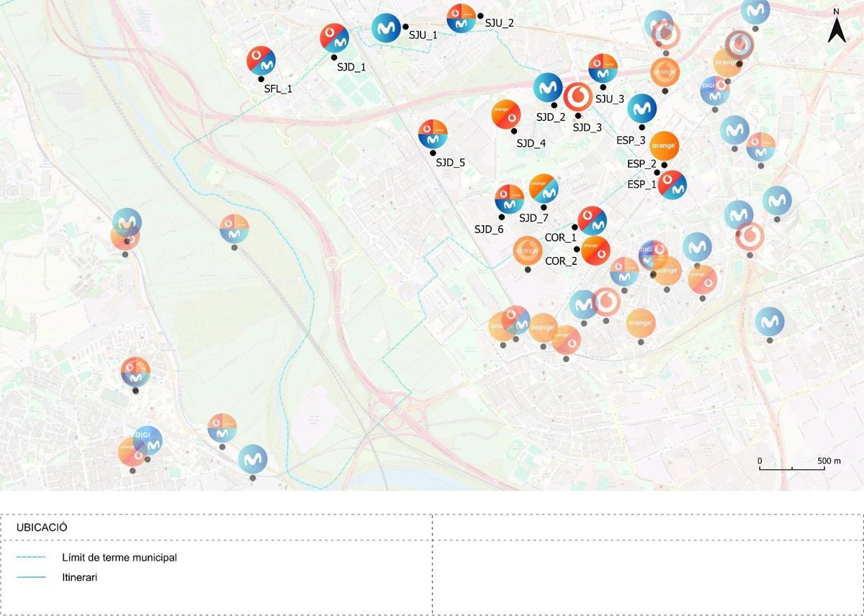Select the operator icon above SJD_6
864x616 pixels.
click(x=510, y=199)
